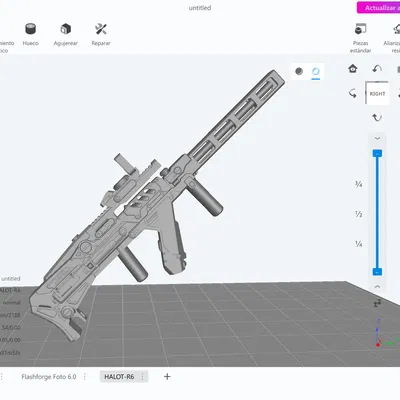Reset camera with the home view icon
400x400 pixels.
353,69
